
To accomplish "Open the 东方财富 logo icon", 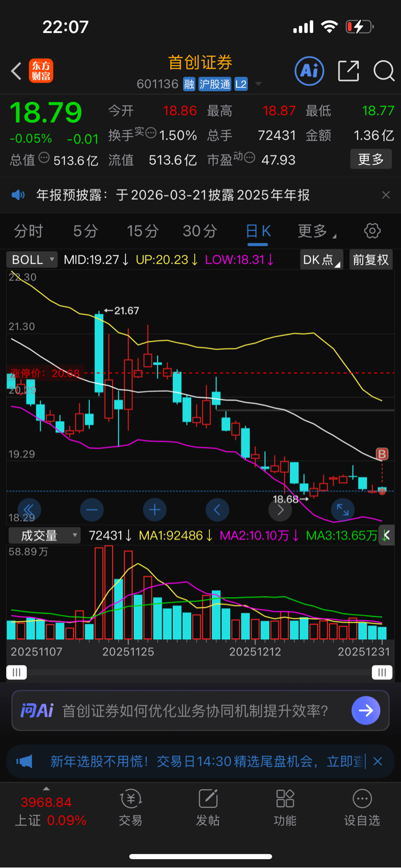I will [41, 71].
